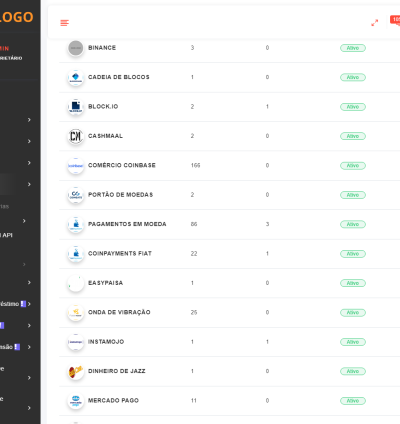Select the COMÉRCIO COINBASE name

pos(122,165)
